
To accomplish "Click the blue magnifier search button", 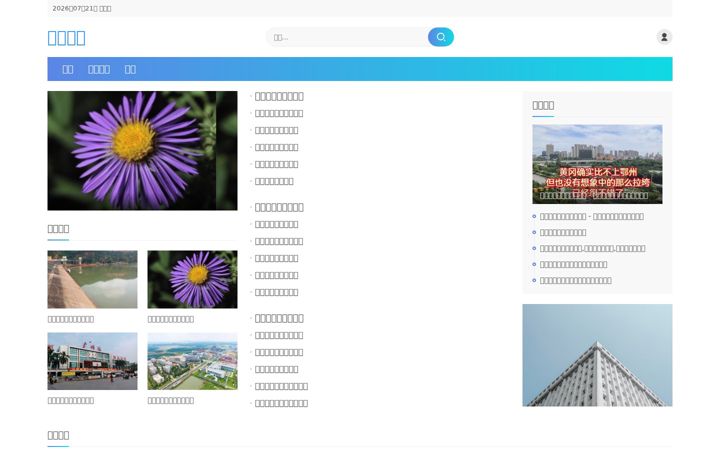I will tap(440, 37).
